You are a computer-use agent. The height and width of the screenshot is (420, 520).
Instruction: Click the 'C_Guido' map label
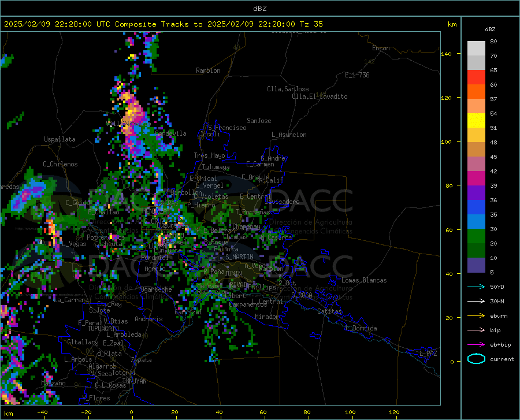click(x=77, y=203)
